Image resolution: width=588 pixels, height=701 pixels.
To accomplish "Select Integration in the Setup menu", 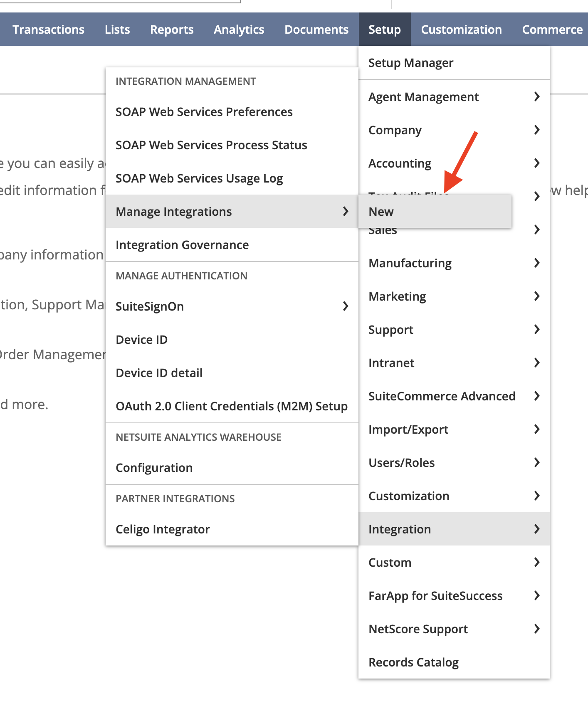I will pos(454,529).
